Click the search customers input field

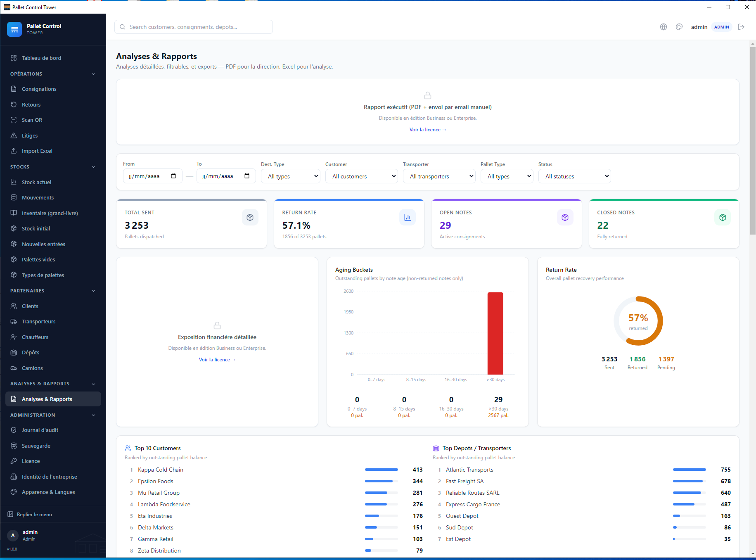point(194,27)
